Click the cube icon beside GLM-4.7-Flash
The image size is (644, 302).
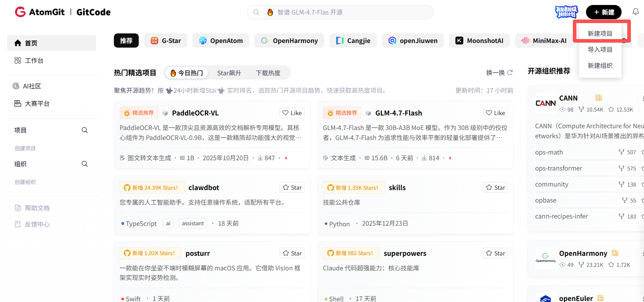(x=368, y=113)
